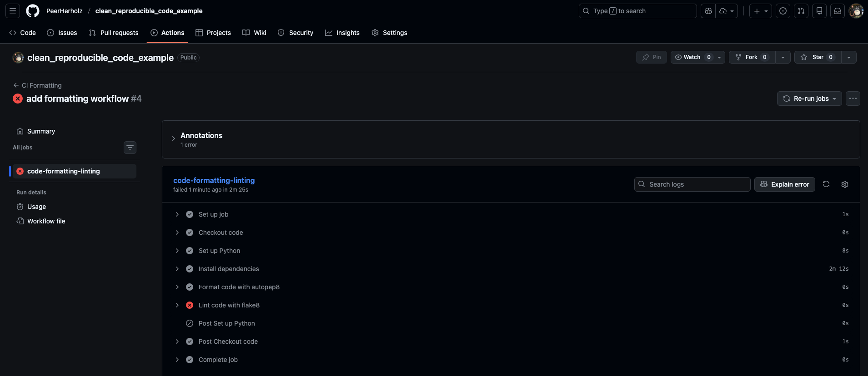Expand the Annotations section

pos(173,139)
